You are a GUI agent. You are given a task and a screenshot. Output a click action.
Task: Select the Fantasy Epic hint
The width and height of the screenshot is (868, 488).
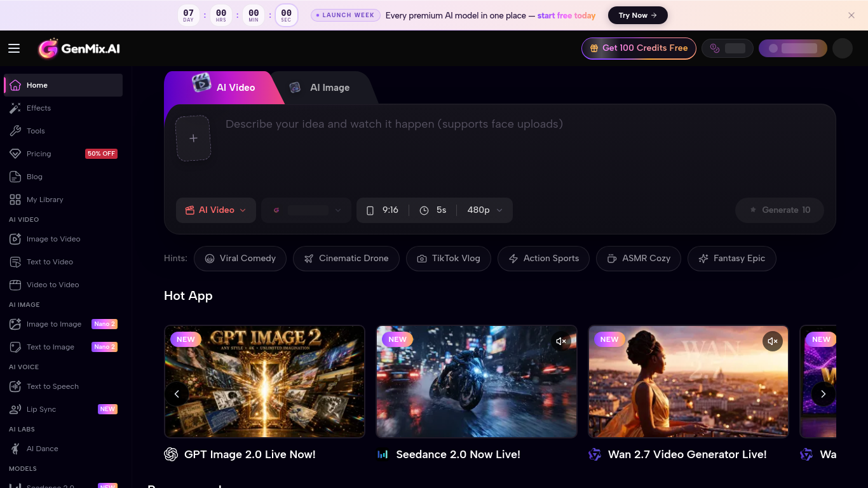[732, 259]
